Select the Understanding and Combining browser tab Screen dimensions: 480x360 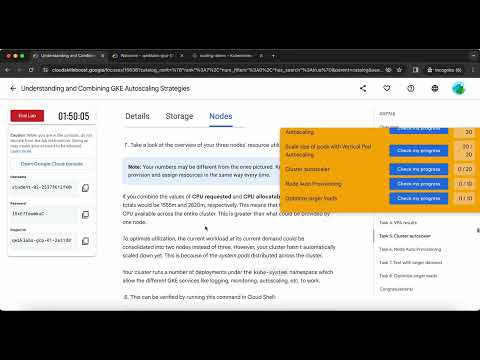(68, 56)
